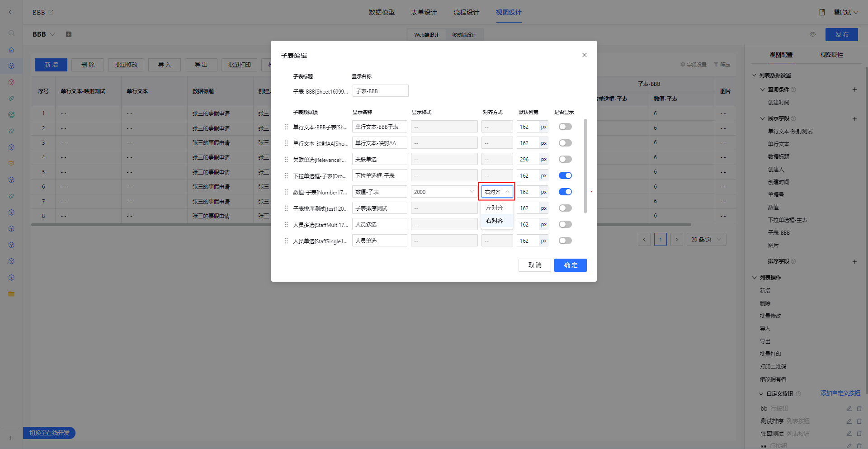Click drag handle of 单行文本-BBB子表 row
This screenshot has width=868, height=449.
coord(286,127)
